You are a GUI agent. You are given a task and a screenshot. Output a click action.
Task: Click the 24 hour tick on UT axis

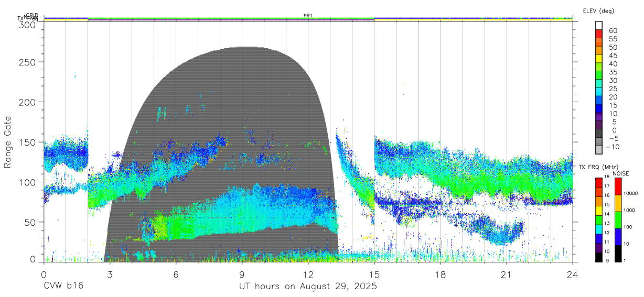[573, 274]
